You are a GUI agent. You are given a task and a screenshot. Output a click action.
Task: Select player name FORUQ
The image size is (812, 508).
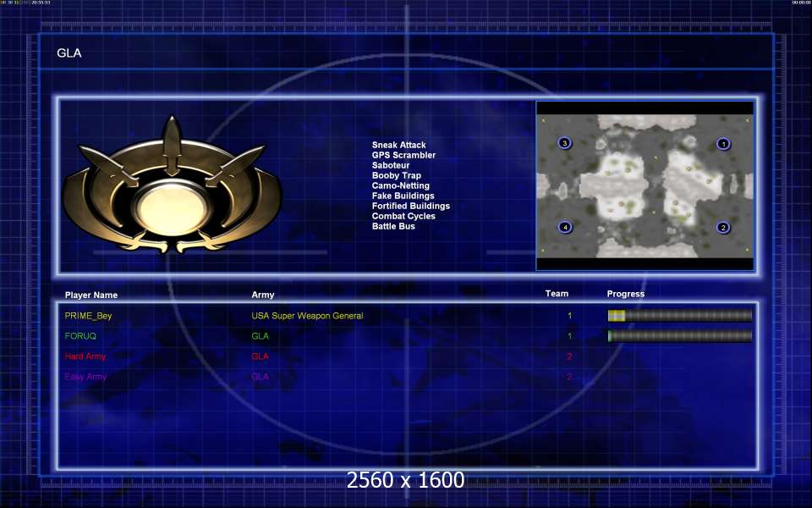pyautogui.click(x=80, y=336)
